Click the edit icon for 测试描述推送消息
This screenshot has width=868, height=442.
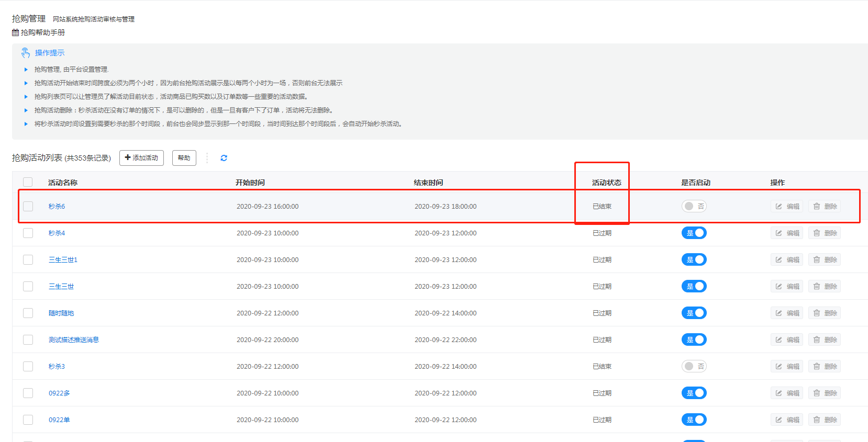778,340
